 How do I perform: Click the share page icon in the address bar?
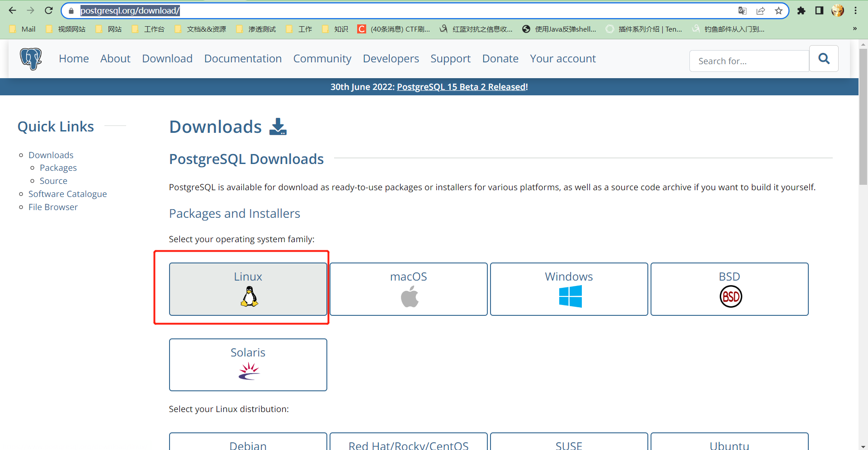coord(761,11)
